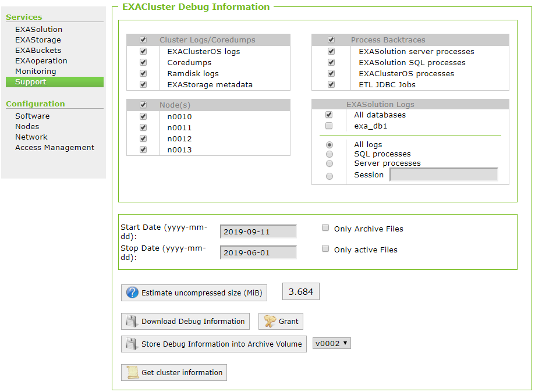Click Download Debug Information button
The height and width of the screenshot is (392, 535).
tap(185, 322)
